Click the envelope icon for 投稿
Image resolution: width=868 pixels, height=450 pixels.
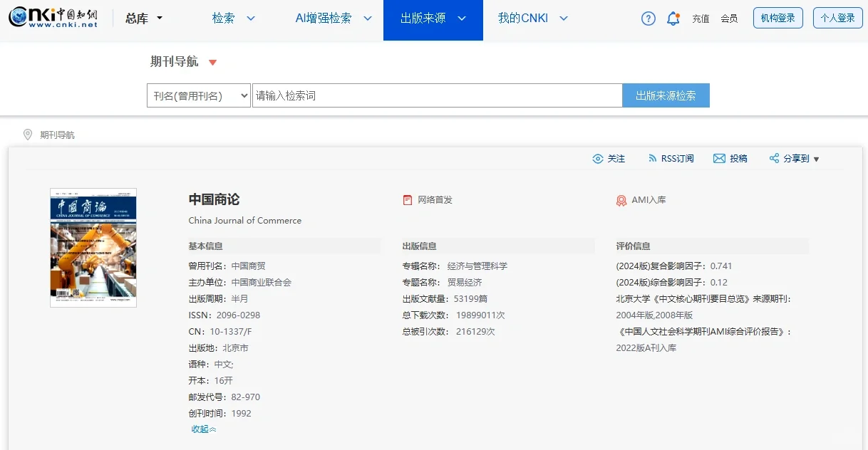(x=719, y=159)
